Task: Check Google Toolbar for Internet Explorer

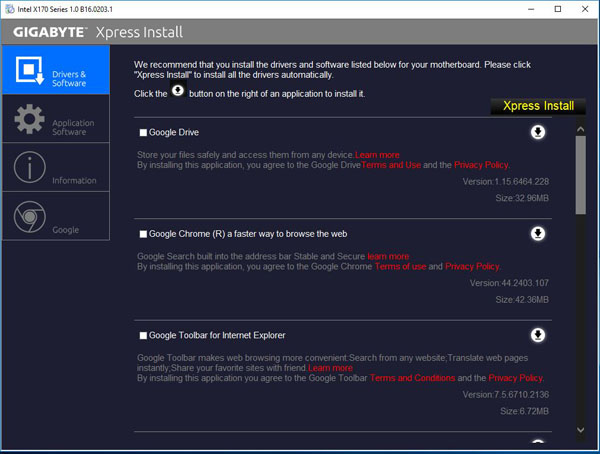Action: [x=144, y=335]
